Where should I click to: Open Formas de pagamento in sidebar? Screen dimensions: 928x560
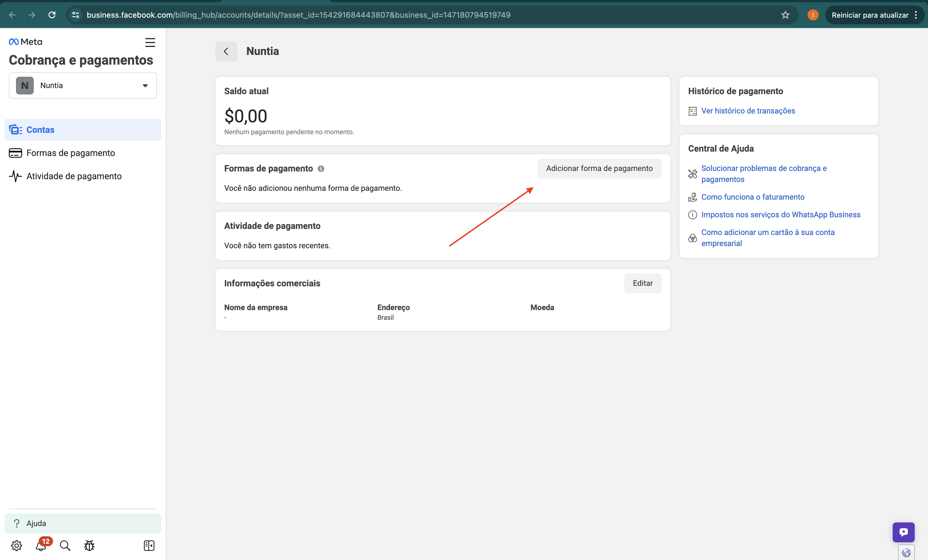83,153
